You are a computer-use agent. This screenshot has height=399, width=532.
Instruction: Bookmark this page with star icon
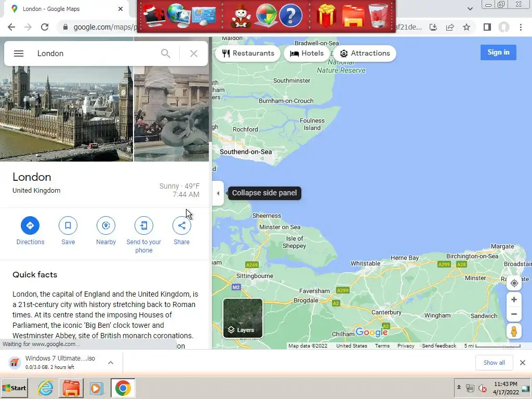467,27
